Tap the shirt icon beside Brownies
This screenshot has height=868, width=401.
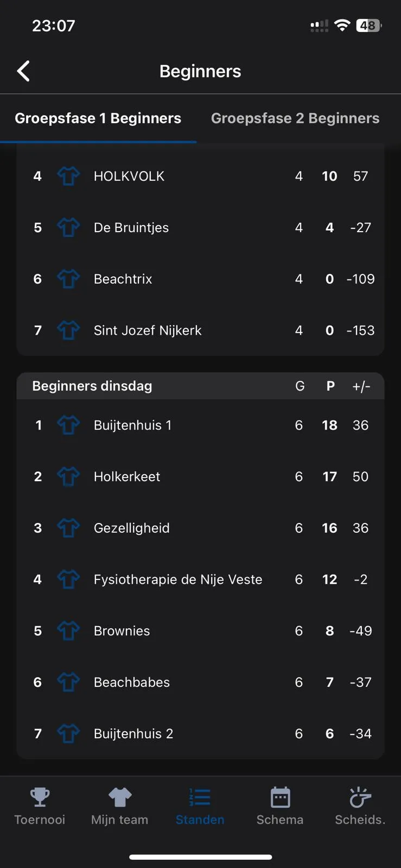click(x=68, y=631)
